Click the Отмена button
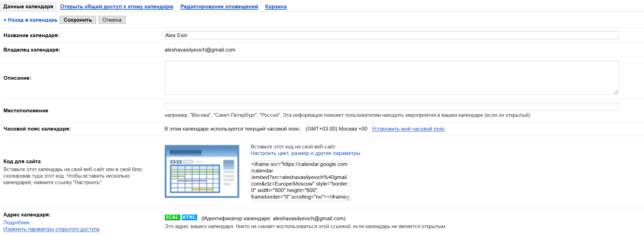Screen dimensions: 644x236 pos(112,20)
